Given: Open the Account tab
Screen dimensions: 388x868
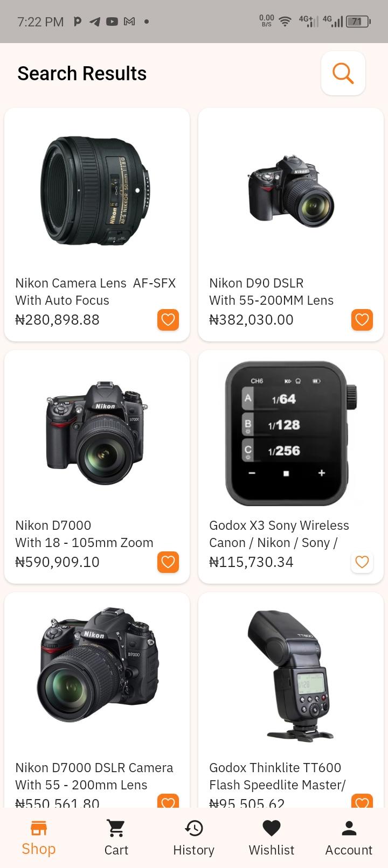Looking at the screenshot, I should pos(349,838).
